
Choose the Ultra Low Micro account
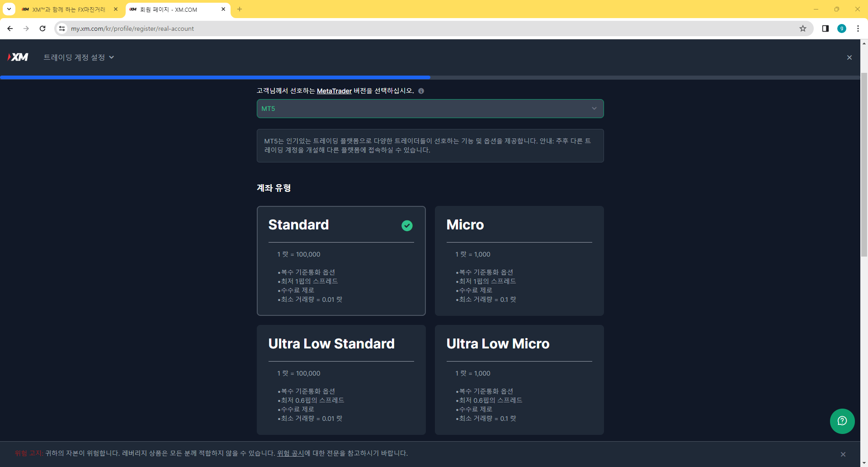pyautogui.click(x=519, y=380)
